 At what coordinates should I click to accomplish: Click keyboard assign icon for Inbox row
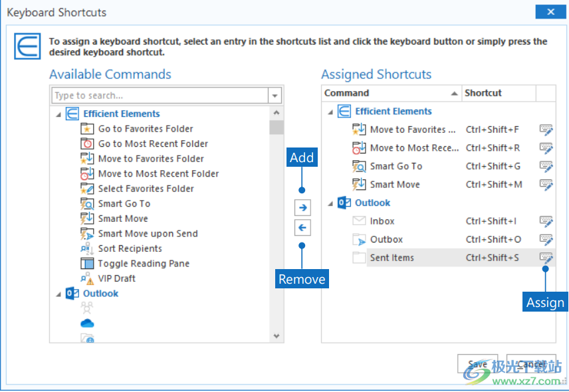[x=546, y=221]
